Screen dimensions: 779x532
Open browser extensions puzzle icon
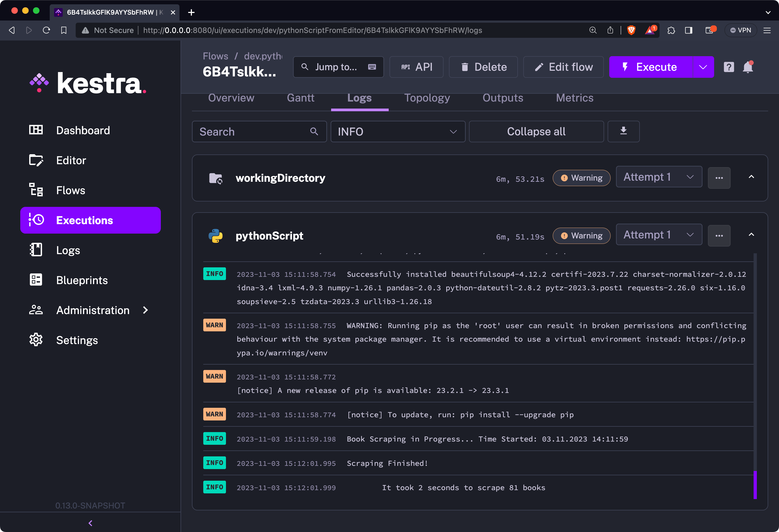(x=671, y=30)
